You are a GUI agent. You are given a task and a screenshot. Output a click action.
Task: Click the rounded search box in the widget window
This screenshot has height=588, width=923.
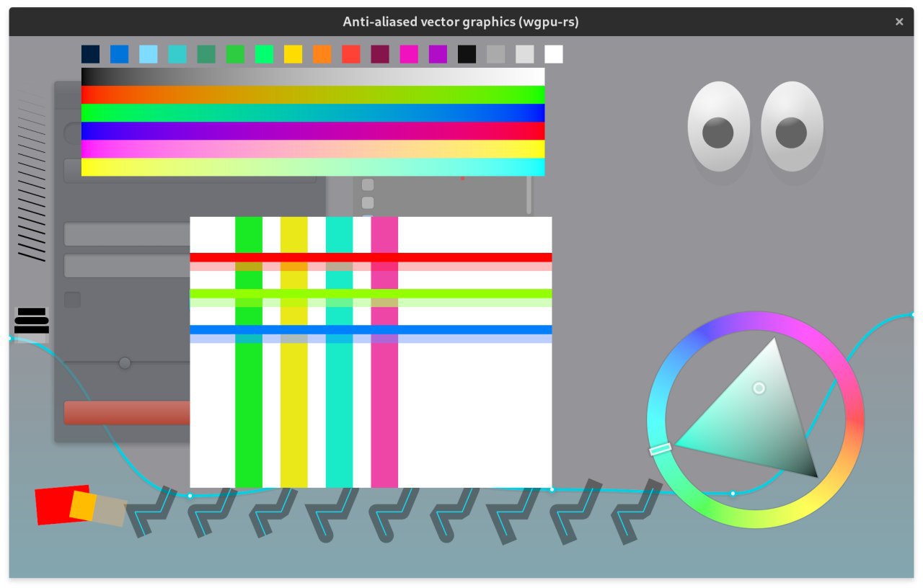(72, 133)
